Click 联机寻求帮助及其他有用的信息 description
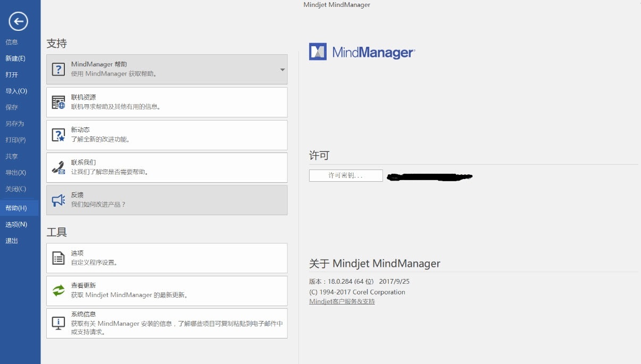641x364 pixels. coord(116,106)
